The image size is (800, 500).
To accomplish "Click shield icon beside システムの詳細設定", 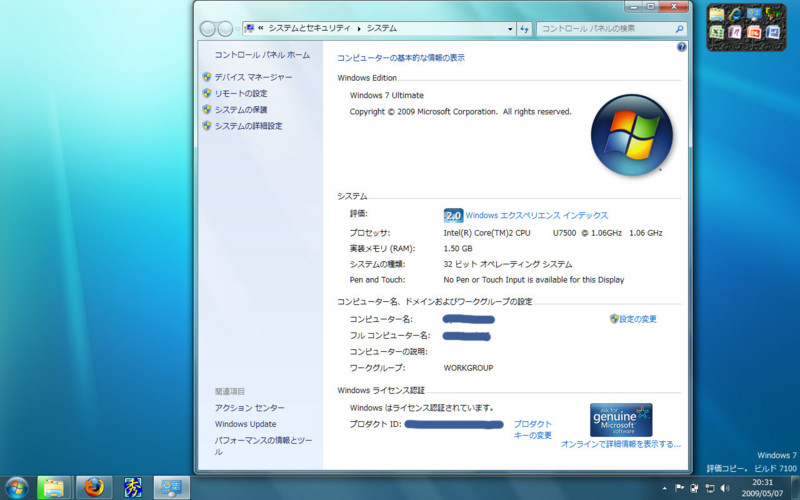I will point(207,126).
